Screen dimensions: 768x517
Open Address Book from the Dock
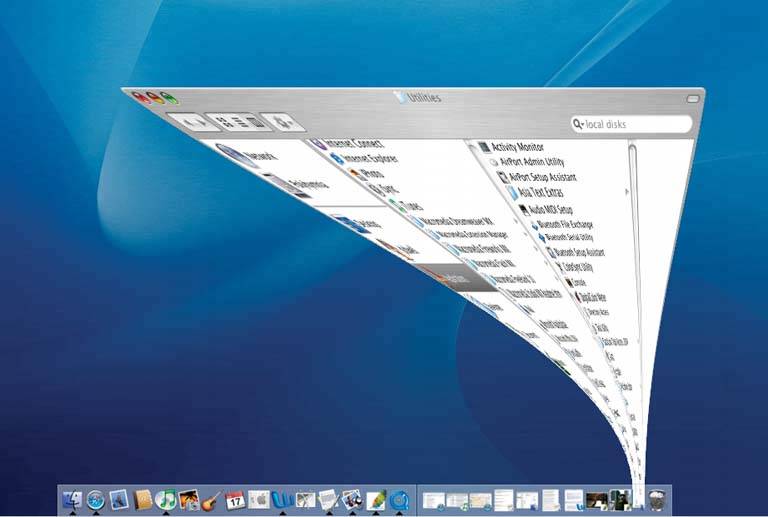pos(142,498)
